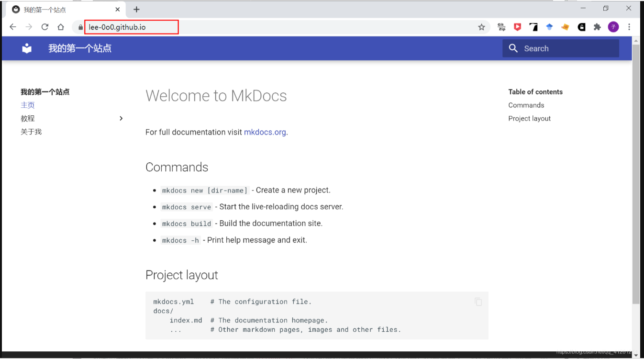Open the black unlock extension icon
Image resolution: width=644 pixels, height=359 pixels.
click(581, 27)
